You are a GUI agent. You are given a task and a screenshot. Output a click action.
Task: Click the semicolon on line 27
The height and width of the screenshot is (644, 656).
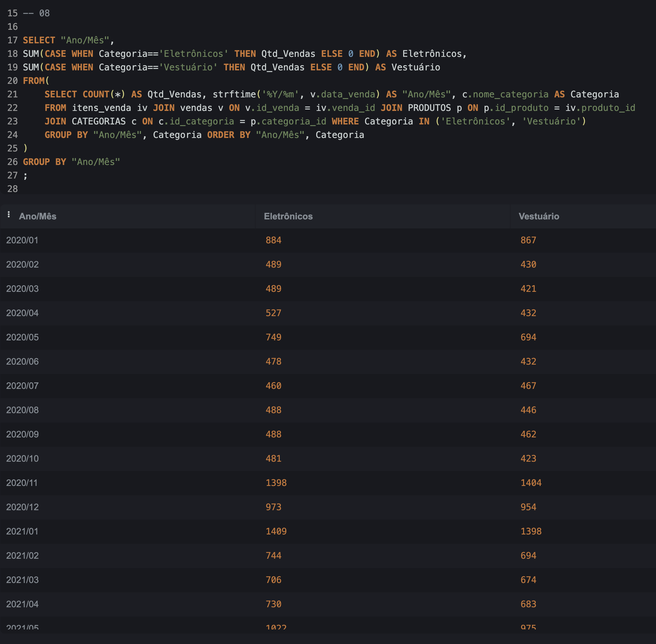click(x=25, y=176)
